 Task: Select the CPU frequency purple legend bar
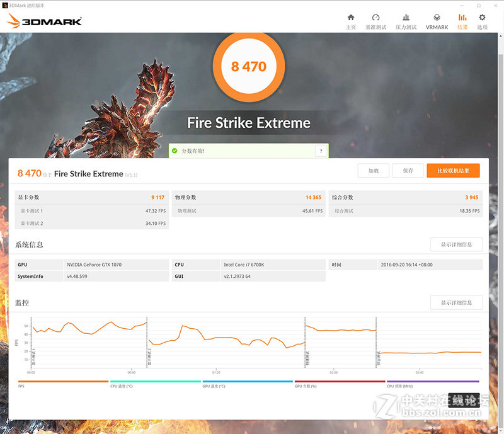point(433,381)
